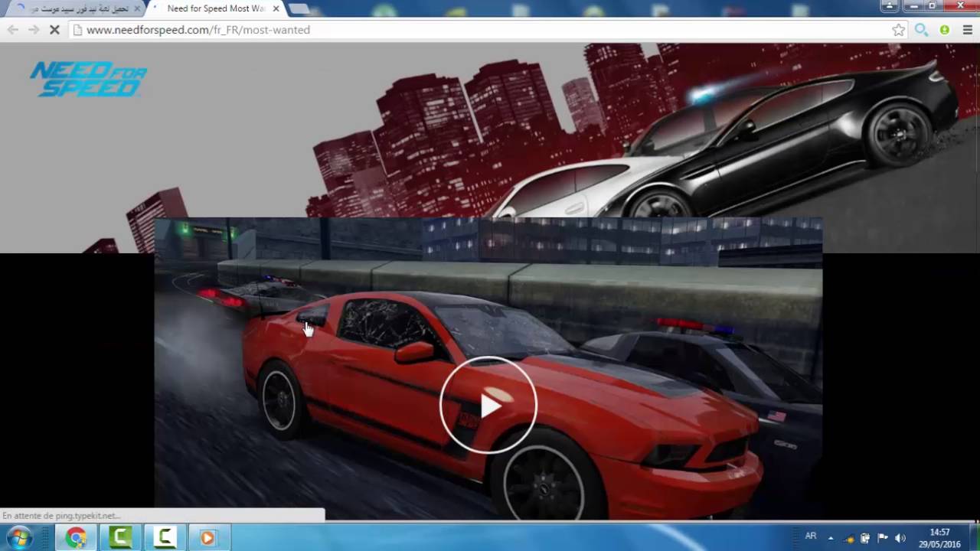This screenshot has height=551, width=980.
Task: Open the Chrome menu
Action: tap(967, 30)
